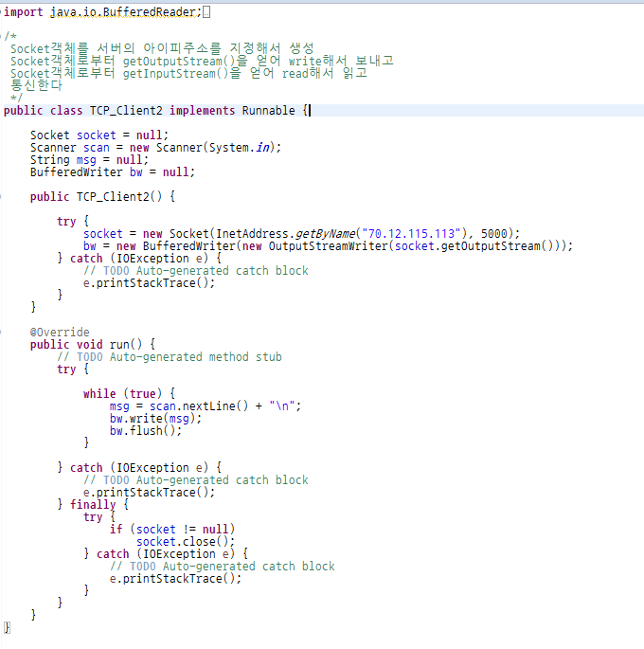
Task: Click 'java.io.BufferedReader' in the import statement
Action: pos(123,12)
